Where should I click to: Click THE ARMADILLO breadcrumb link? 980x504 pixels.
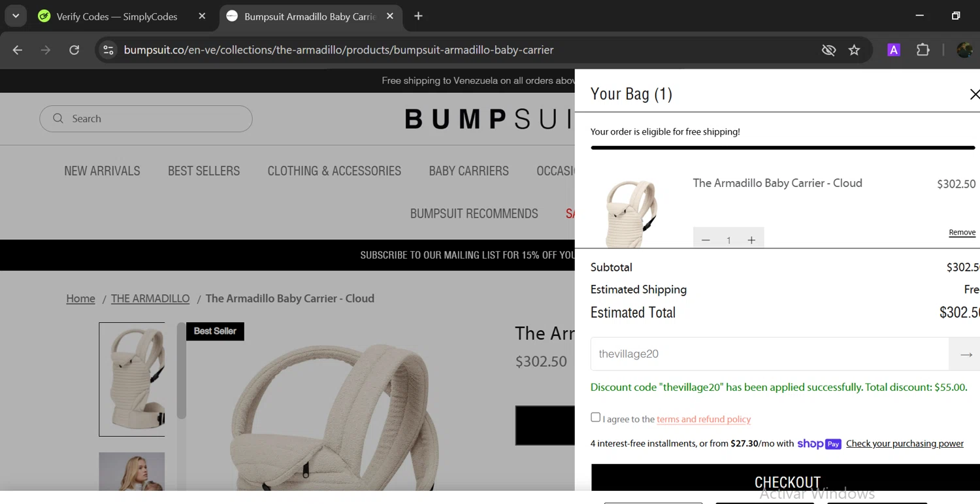[150, 298]
